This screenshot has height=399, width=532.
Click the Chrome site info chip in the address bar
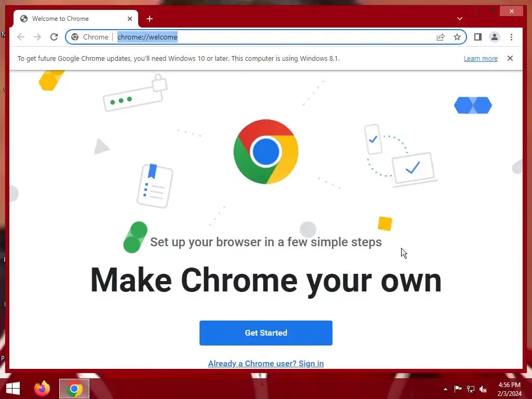[89, 37]
